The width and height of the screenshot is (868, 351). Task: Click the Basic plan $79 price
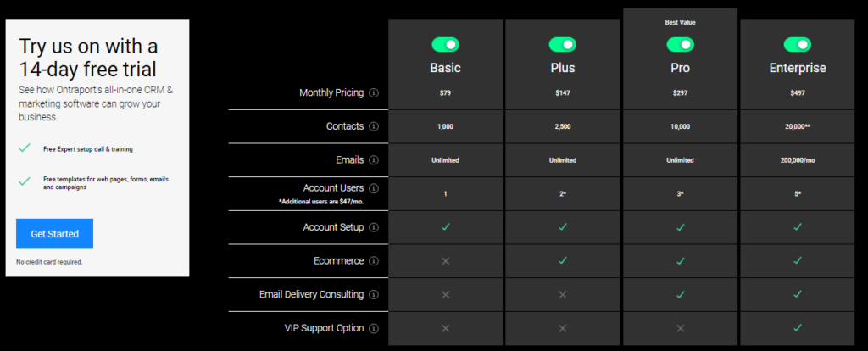pyautogui.click(x=445, y=92)
